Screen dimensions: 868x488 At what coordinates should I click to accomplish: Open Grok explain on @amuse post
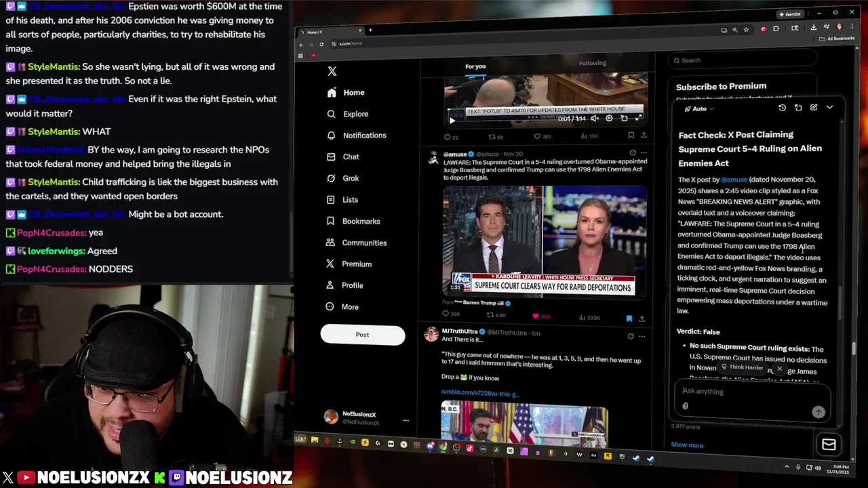click(632, 152)
